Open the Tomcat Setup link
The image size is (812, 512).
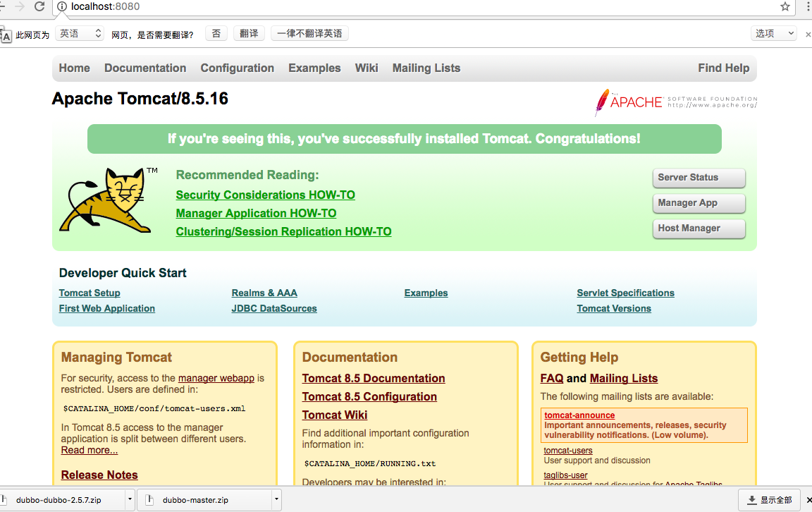89,293
